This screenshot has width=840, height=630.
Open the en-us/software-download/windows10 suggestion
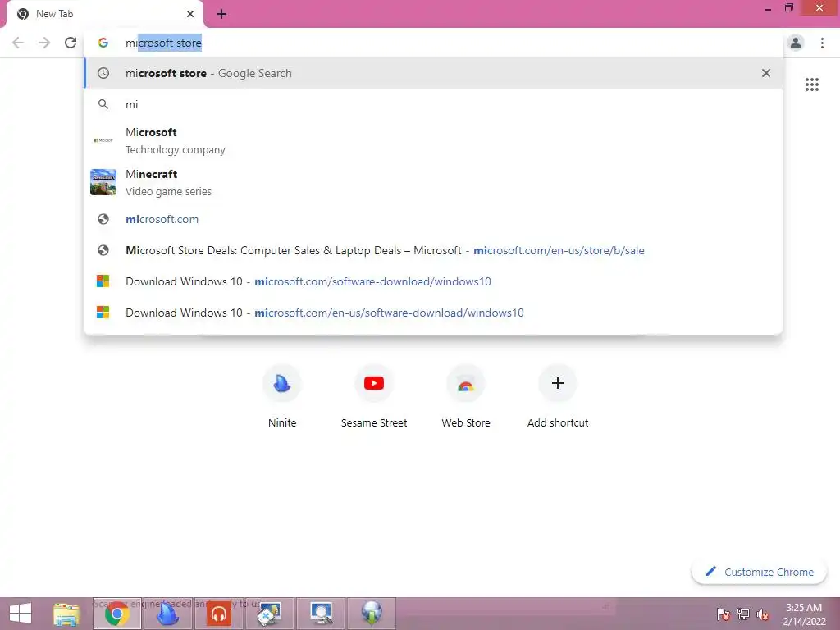pyautogui.click(x=433, y=313)
